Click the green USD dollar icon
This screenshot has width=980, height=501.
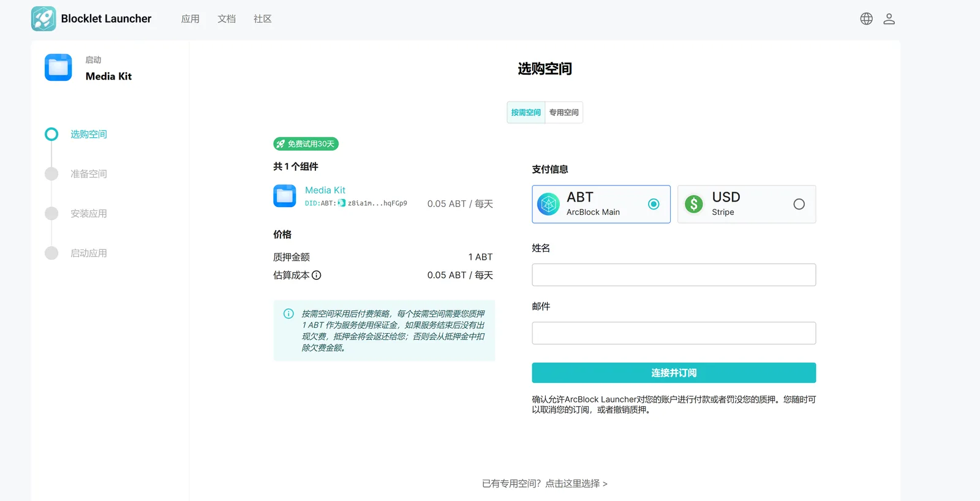pos(694,204)
